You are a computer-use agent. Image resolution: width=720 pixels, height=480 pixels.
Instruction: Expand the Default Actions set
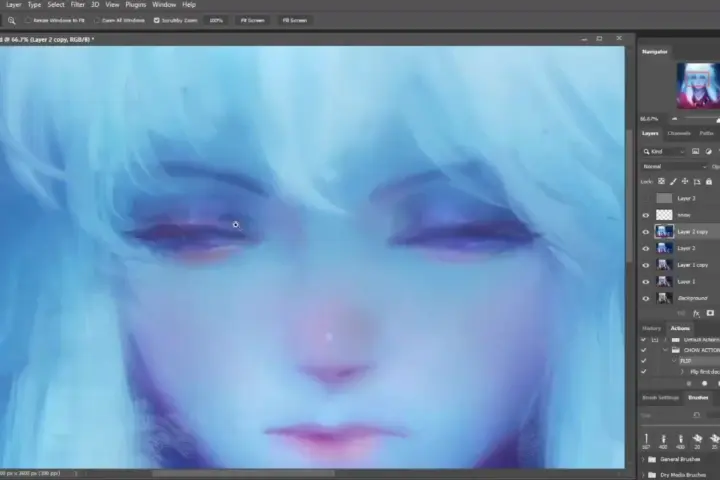click(x=665, y=340)
